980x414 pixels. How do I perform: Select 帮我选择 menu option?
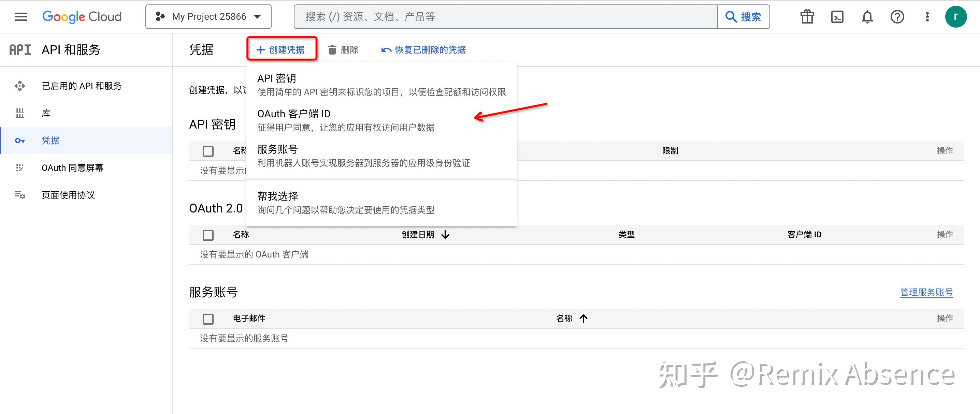pyautogui.click(x=278, y=196)
